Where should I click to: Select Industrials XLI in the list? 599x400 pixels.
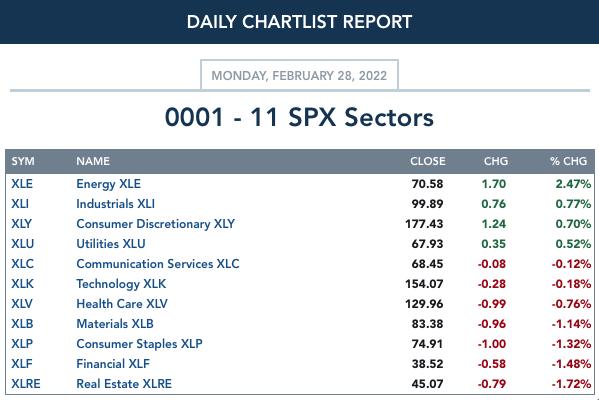coord(115,204)
